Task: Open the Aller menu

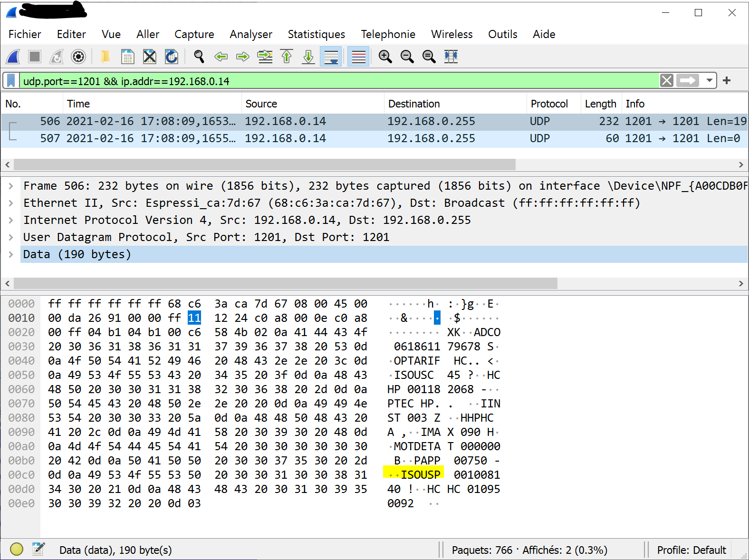Action: [x=148, y=34]
